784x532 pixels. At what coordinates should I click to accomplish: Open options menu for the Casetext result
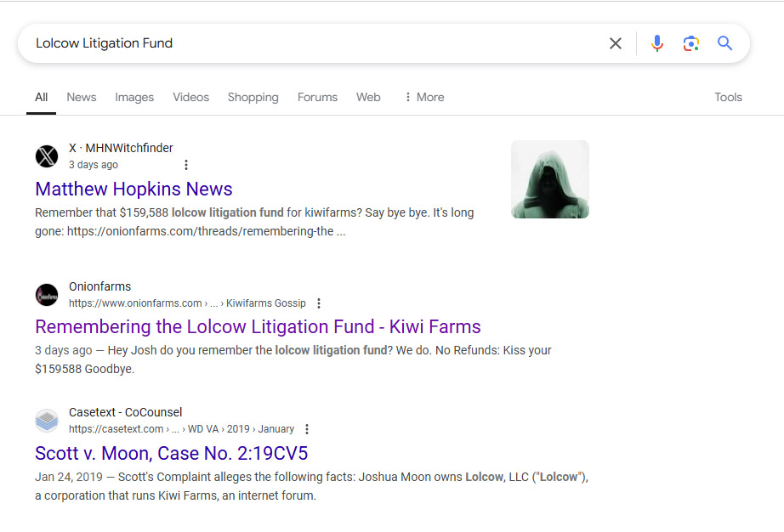coord(307,429)
